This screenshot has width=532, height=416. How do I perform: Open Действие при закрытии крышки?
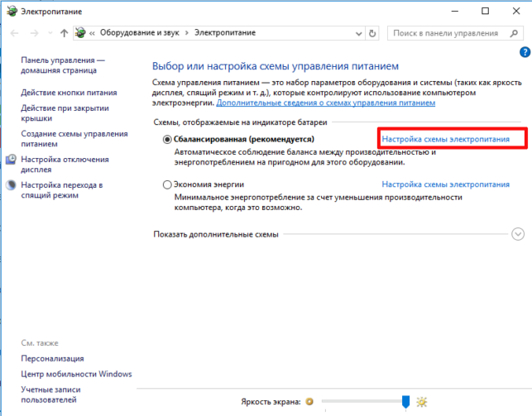pyautogui.click(x=65, y=113)
